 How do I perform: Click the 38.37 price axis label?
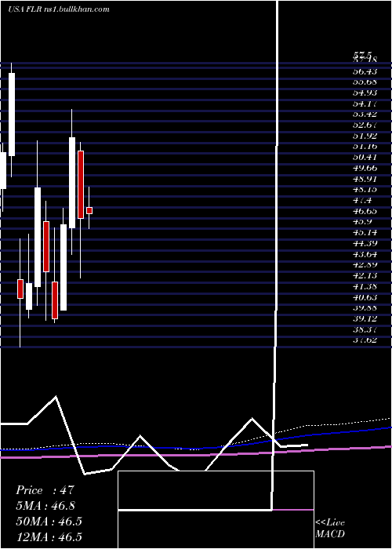point(365,329)
